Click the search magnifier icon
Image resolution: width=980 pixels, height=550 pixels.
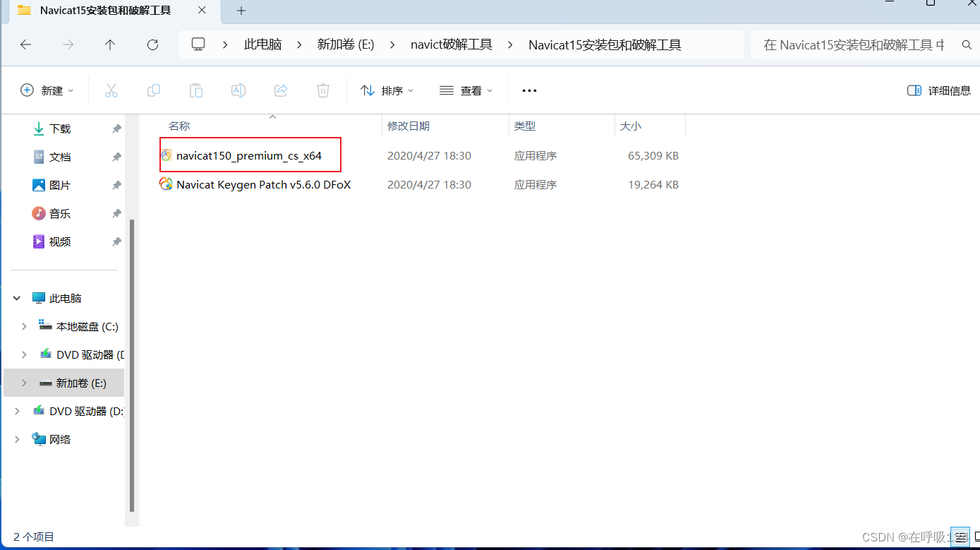(967, 45)
